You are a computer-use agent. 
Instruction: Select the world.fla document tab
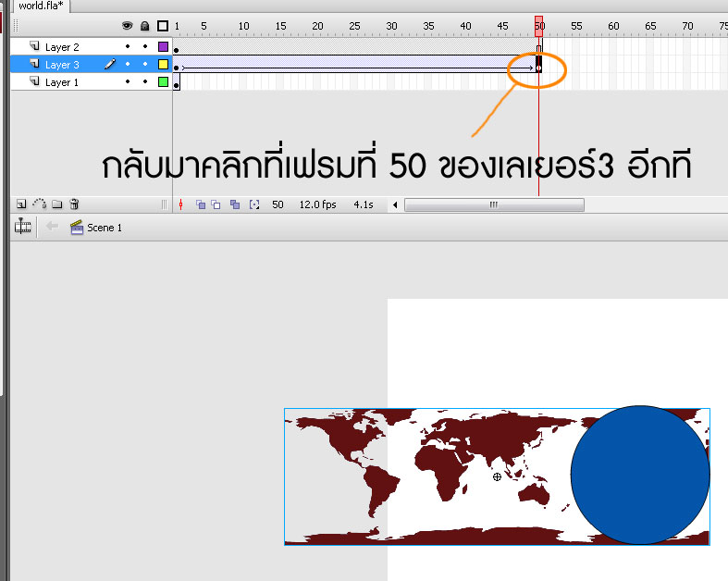(x=41, y=6)
